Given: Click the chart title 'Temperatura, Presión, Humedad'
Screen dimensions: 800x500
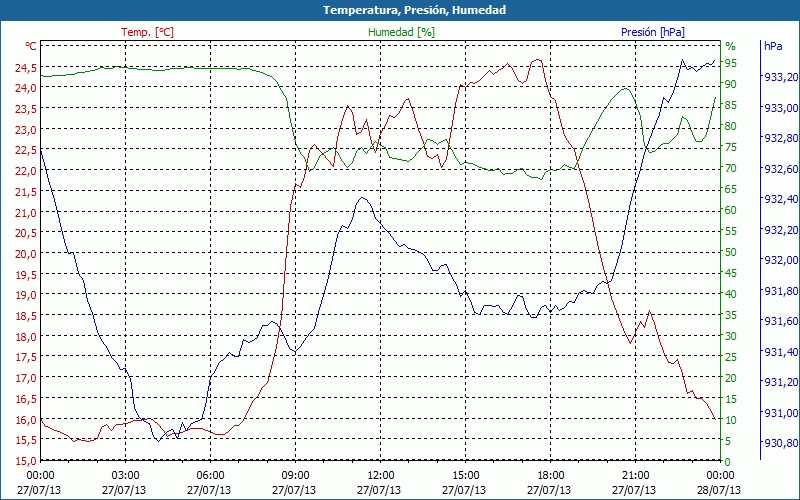Looking at the screenshot, I should tap(414, 10).
